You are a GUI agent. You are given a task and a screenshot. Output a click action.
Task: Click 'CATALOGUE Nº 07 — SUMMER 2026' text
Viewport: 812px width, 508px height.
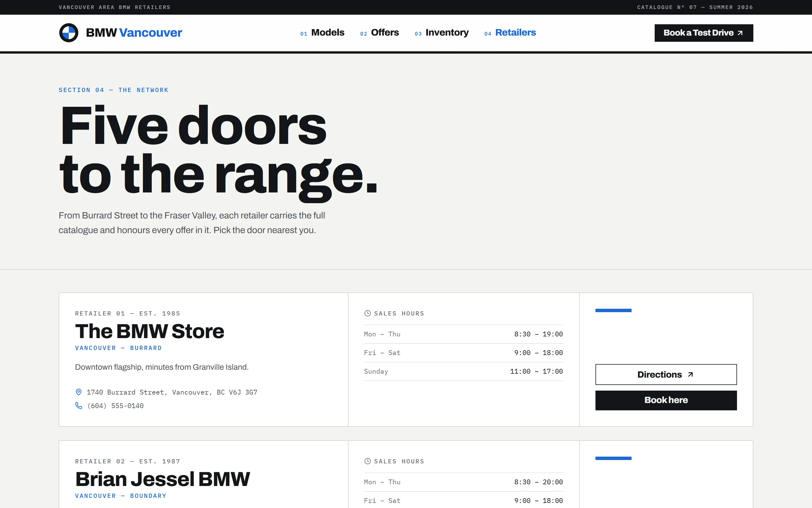695,7
